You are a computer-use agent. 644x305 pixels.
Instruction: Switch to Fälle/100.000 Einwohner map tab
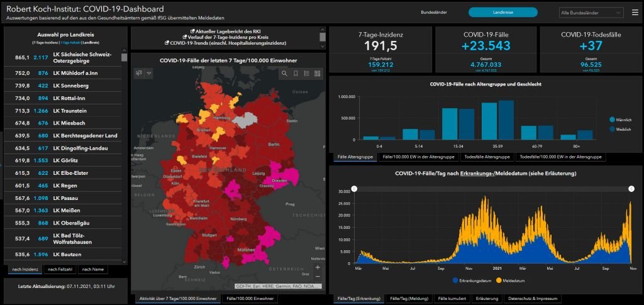click(250, 298)
